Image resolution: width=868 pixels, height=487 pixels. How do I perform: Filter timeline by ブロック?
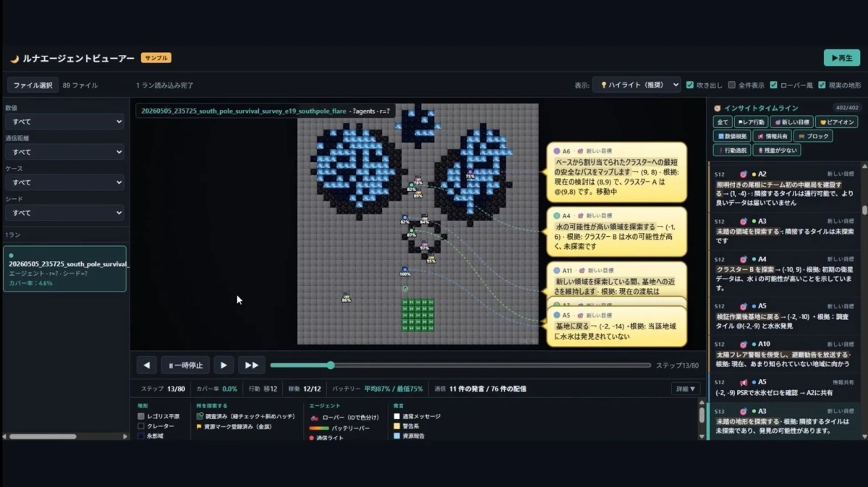point(813,136)
